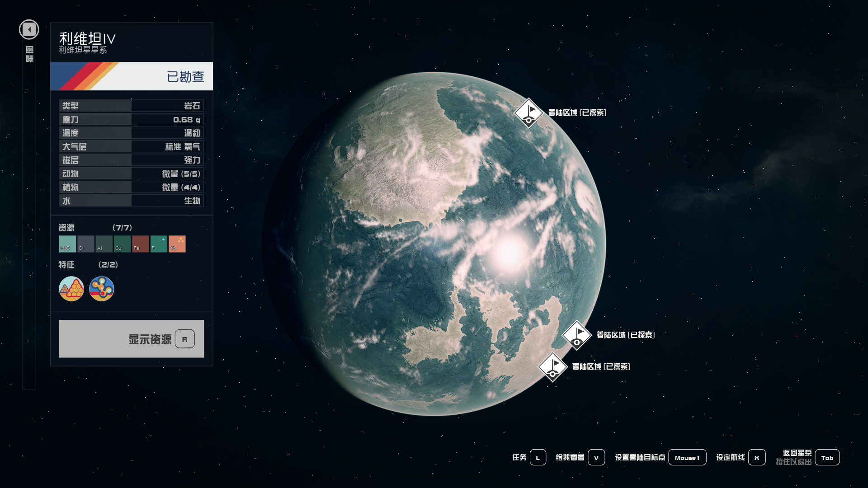Click the flora count 微量 (4/4)
Viewport: 868px width, 488px height.
(181, 188)
